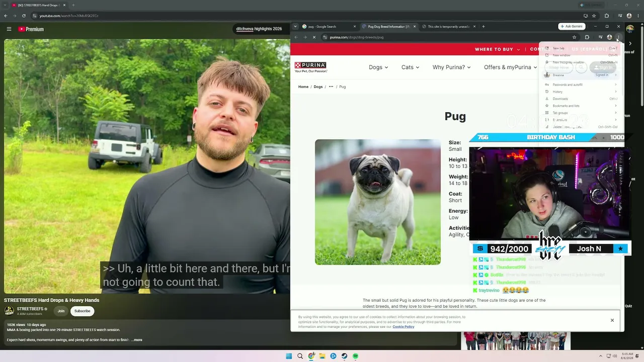Expand the Offers & myPurina dropdown
The width and height of the screenshot is (644, 362).
tap(511, 67)
